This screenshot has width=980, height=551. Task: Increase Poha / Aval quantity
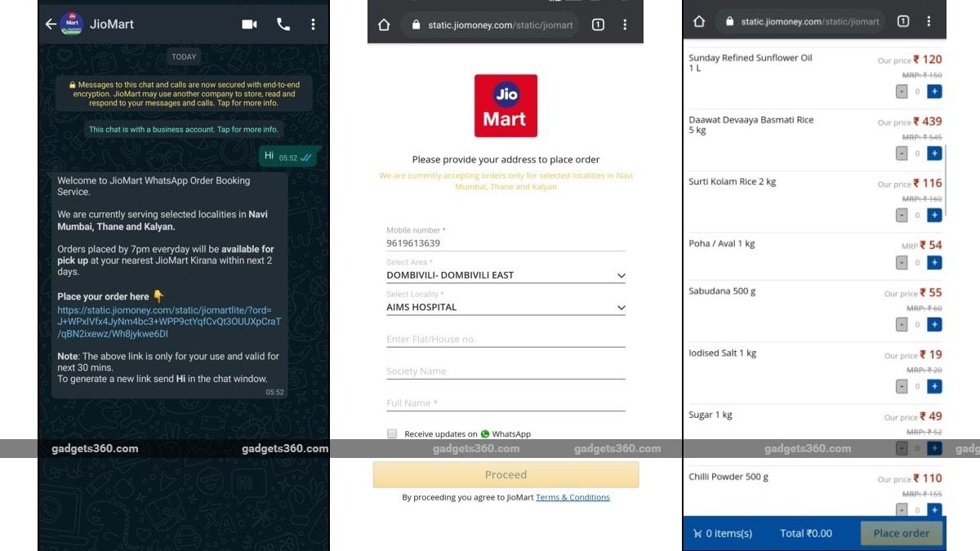click(x=934, y=263)
